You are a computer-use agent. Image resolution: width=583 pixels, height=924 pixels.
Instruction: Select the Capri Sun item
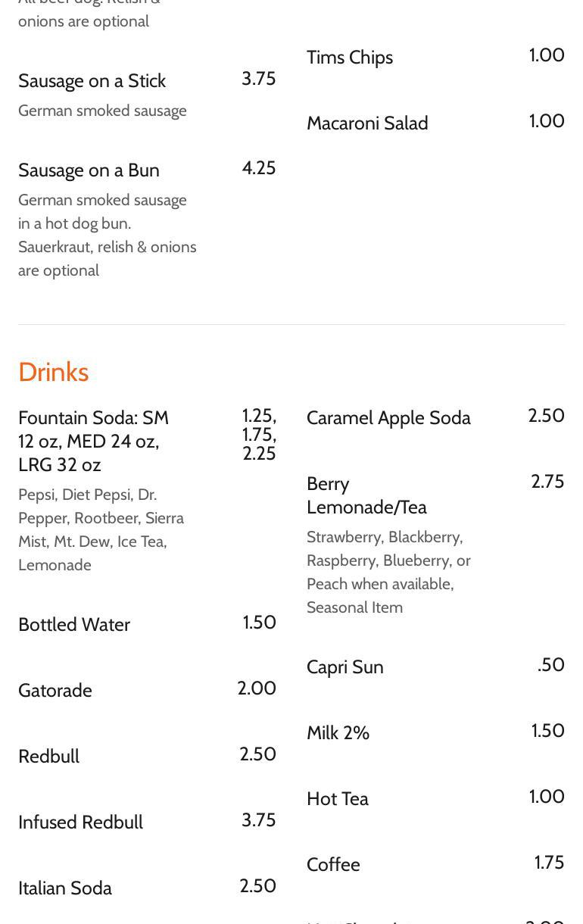click(344, 667)
